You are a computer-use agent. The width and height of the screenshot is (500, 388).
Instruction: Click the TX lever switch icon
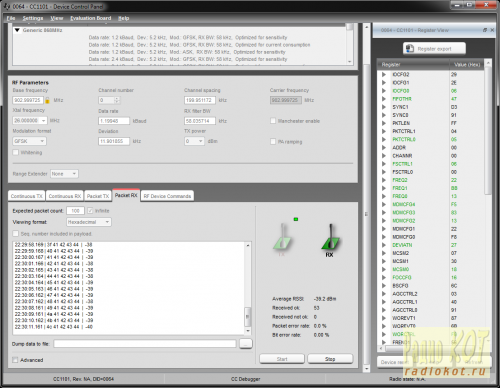(282, 238)
